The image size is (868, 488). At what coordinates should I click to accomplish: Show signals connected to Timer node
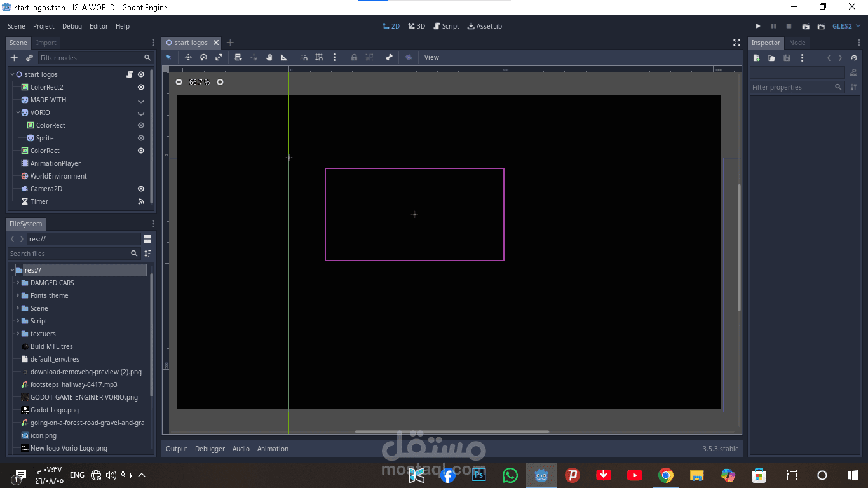[141, 201]
